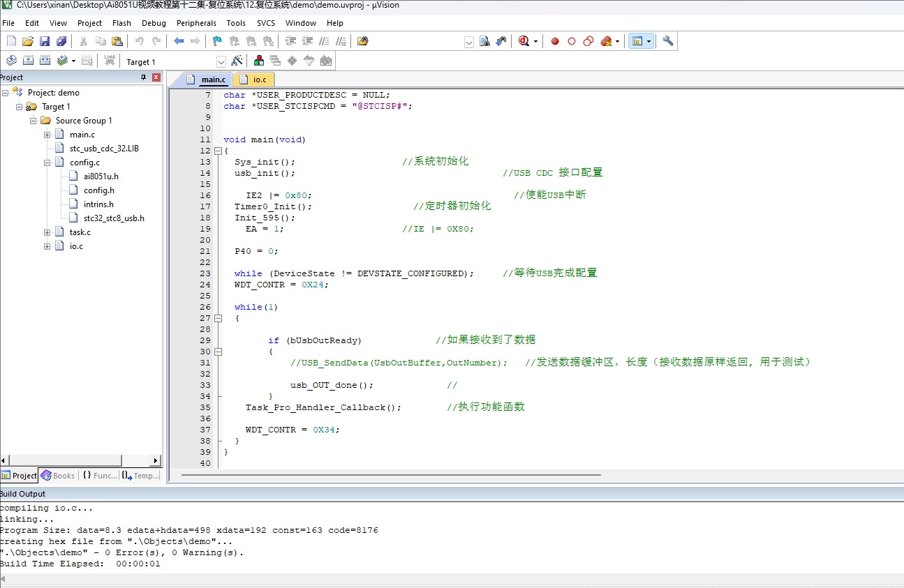Screen dimensions: 904x588
Task: Click the Select Software Packs icon
Action: pyautogui.click(x=309, y=61)
